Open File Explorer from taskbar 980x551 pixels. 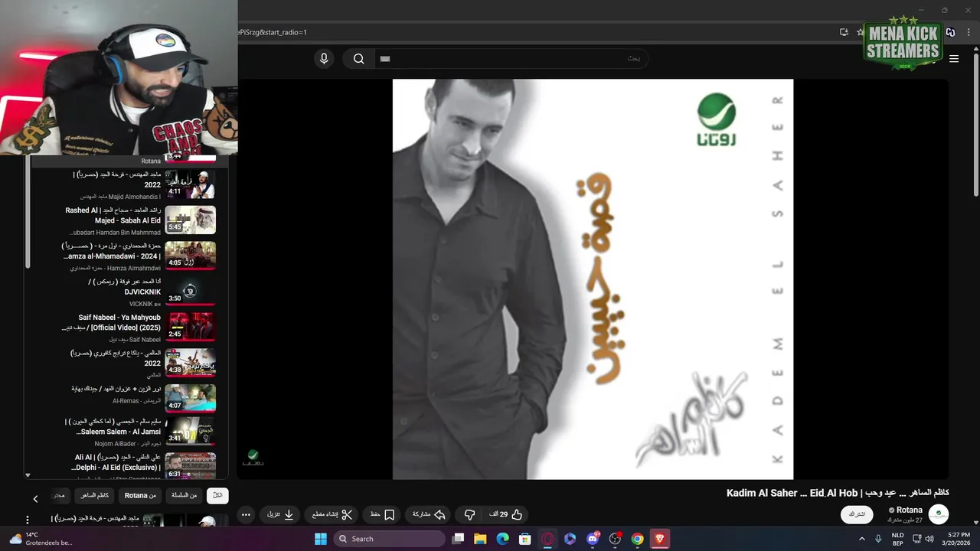(x=480, y=539)
